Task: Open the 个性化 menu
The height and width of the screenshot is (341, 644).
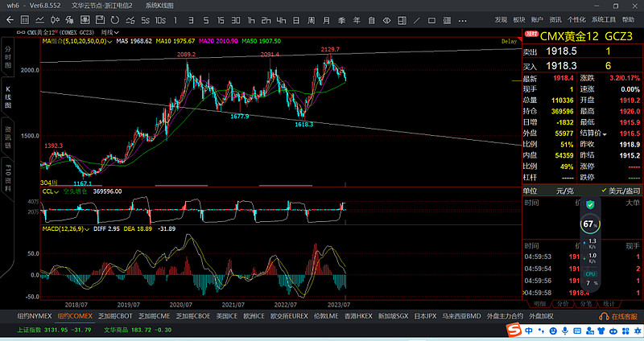Action: [576, 19]
